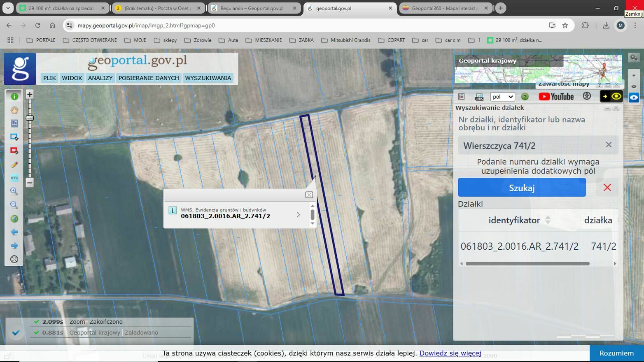Open browser downloads icon

(x=606, y=26)
